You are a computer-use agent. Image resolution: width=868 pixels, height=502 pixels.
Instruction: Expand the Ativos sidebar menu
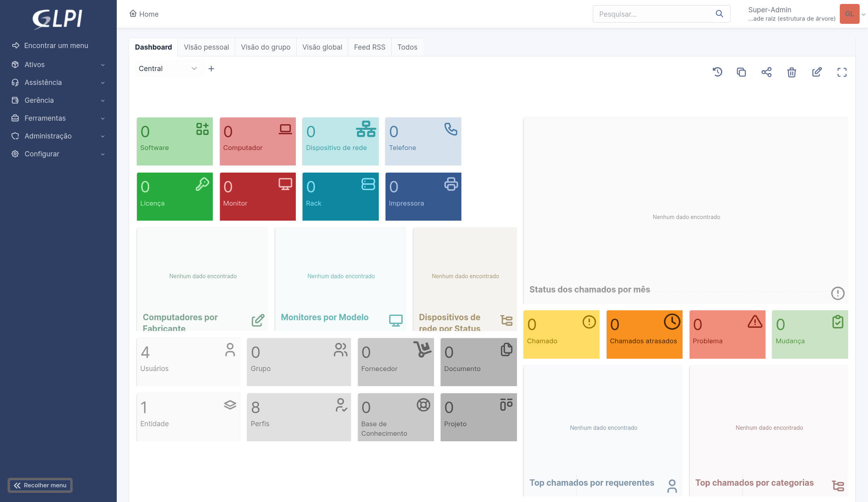(58, 65)
